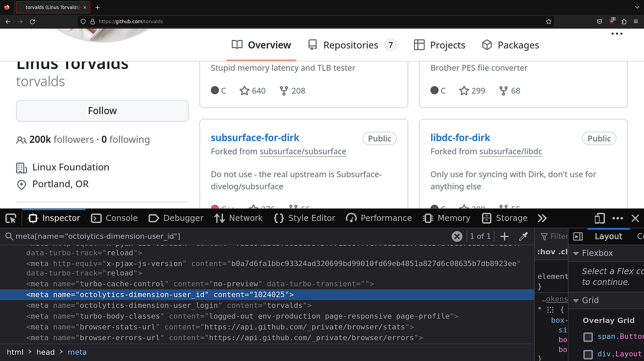Enable the Overlay Grid checkbox for div.Layout
Viewport: 644px width, 361px height.
coord(588,354)
